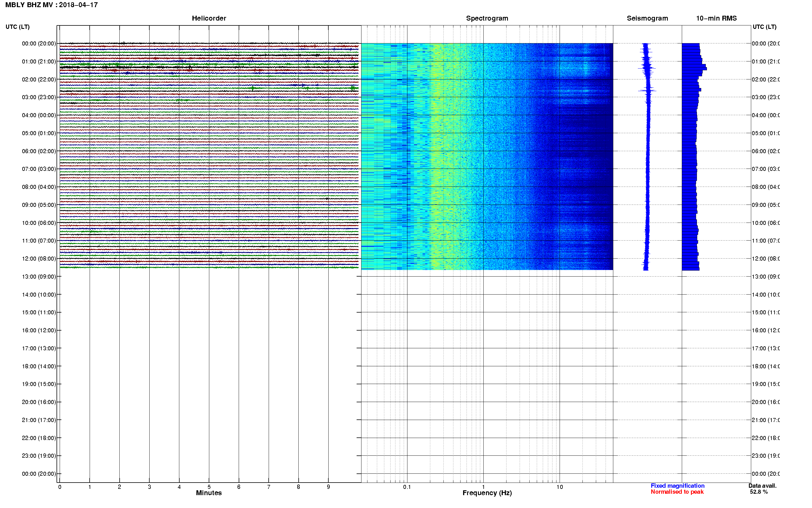Screen dimensions: 812x508
Task: Select the '19:00 (15:00)' left-axis time label
Action: pos(39,384)
